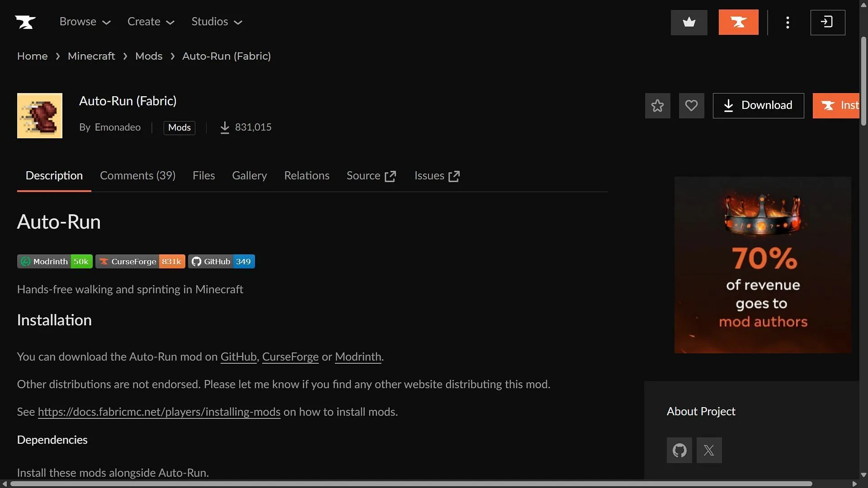Click the 831,015 download count
Screen dimensions: 868x488
(253, 127)
